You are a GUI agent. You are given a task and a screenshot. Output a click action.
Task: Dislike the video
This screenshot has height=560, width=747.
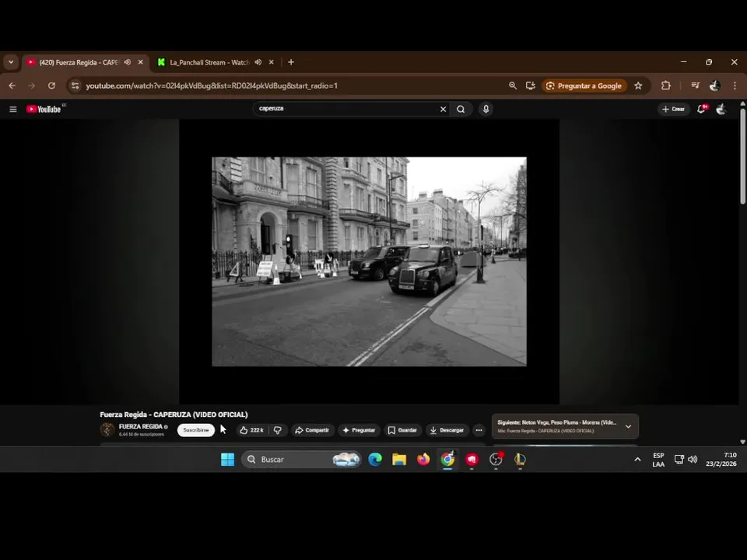click(278, 430)
